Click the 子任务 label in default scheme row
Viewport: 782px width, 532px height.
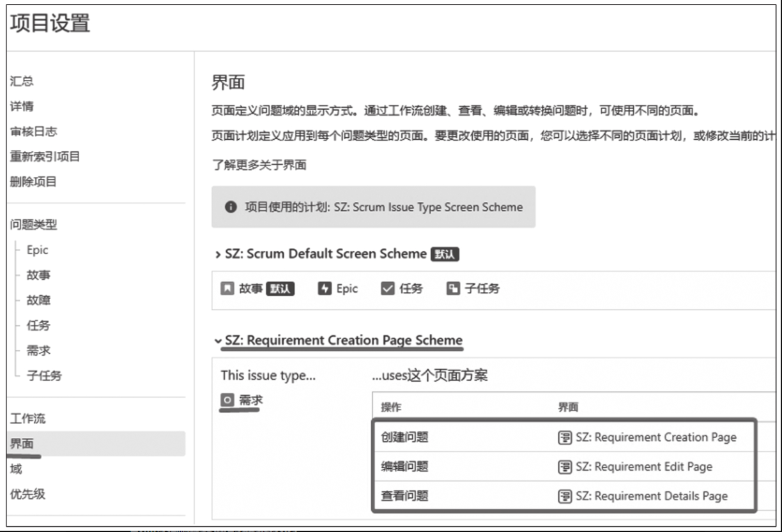click(482, 289)
